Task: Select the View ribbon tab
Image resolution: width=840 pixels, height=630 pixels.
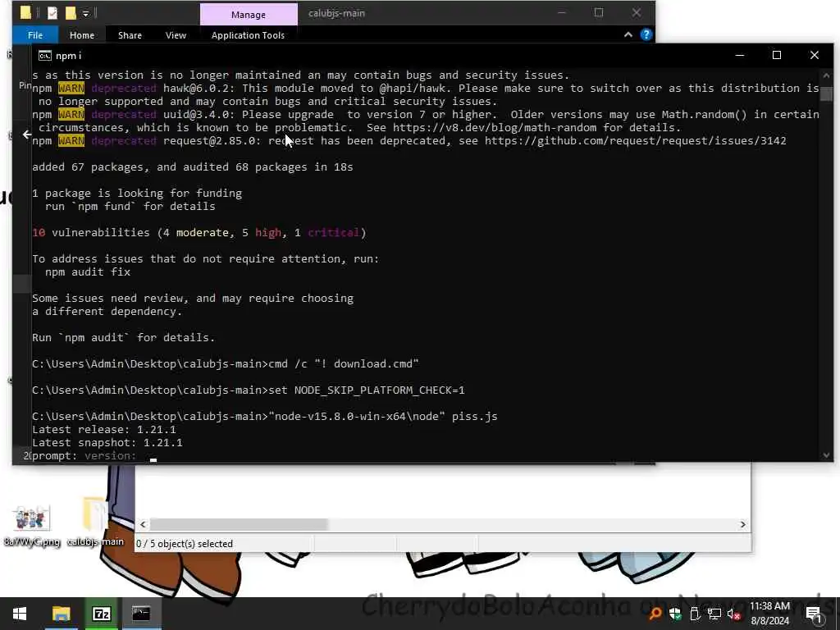Action: click(176, 35)
